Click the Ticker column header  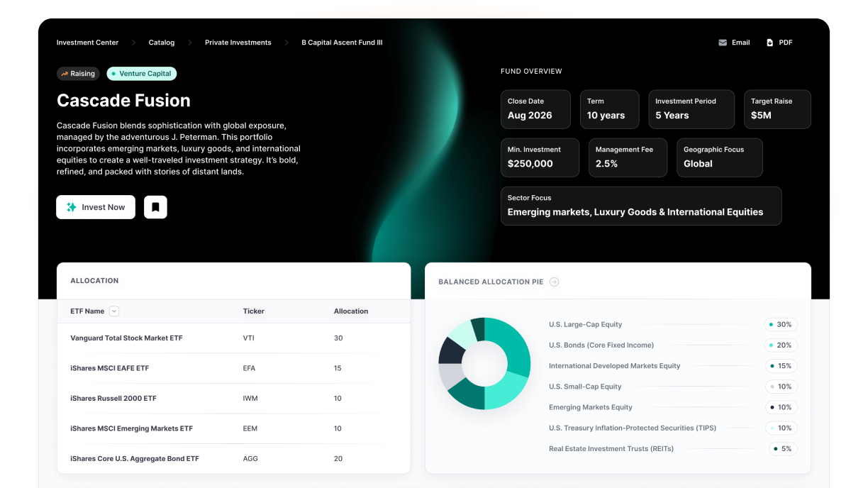253,311
